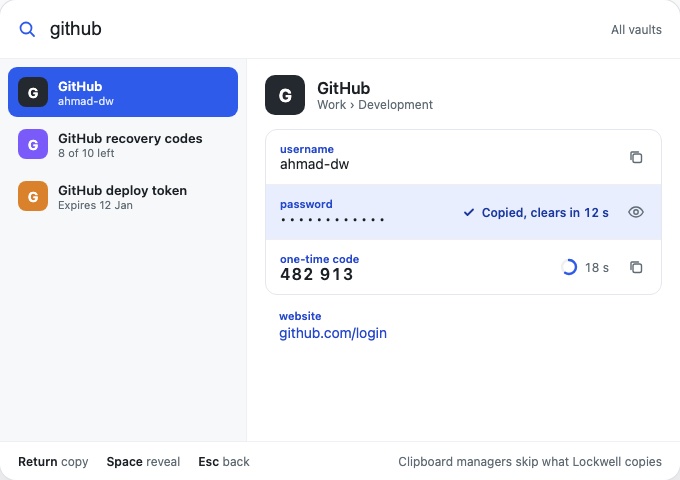680x480 pixels.
Task: Click the 8 of 10 left subtitle
Action: coord(86,153)
